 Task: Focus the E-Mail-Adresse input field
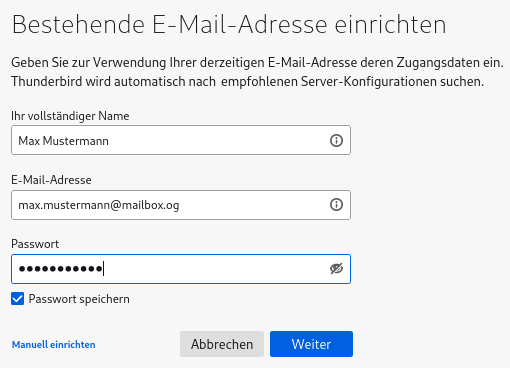[181, 205]
